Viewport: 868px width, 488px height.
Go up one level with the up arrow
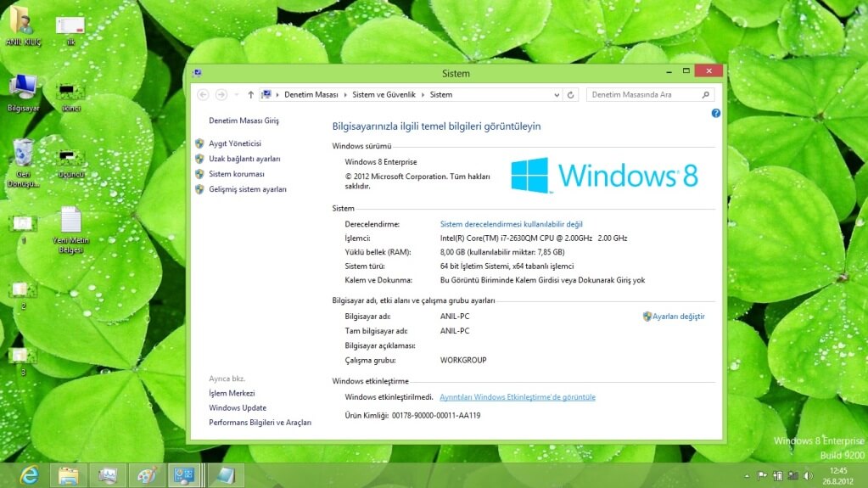pos(250,95)
